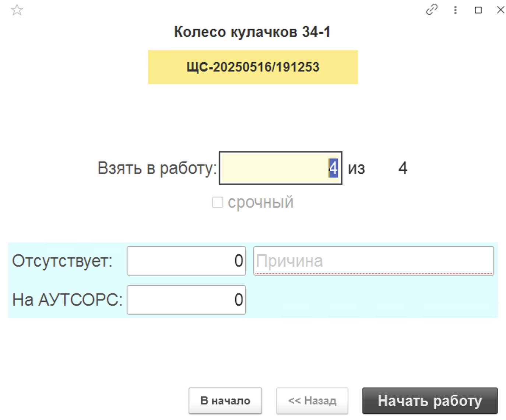Click the срочный label text

[260, 202]
